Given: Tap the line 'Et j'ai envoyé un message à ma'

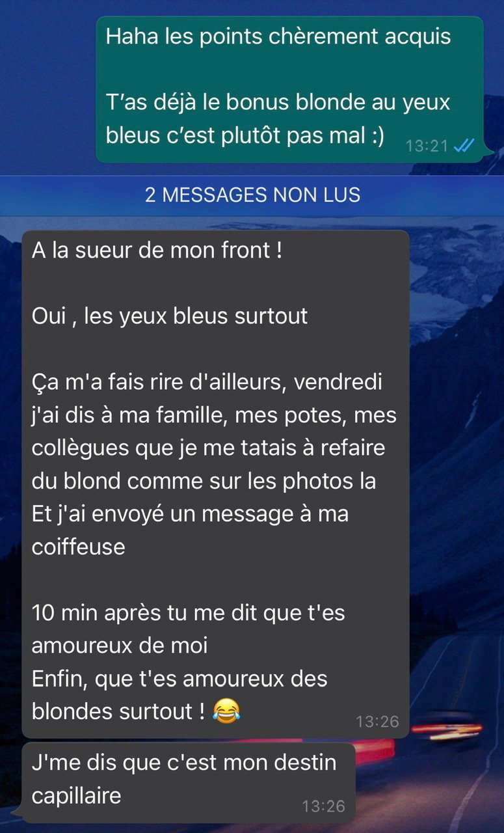Looking at the screenshot, I should coord(190,514).
